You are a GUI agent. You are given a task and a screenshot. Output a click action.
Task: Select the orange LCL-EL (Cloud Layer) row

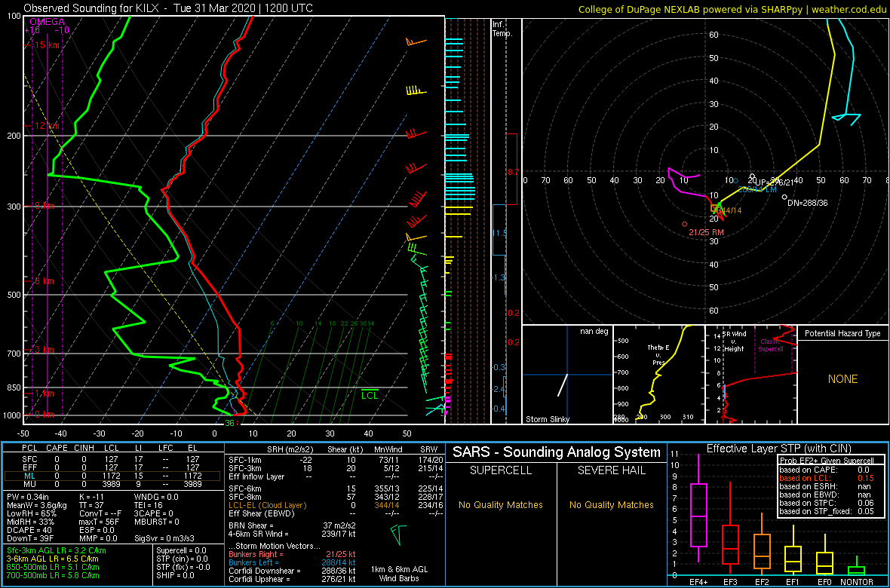pyautogui.click(x=336, y=505)
